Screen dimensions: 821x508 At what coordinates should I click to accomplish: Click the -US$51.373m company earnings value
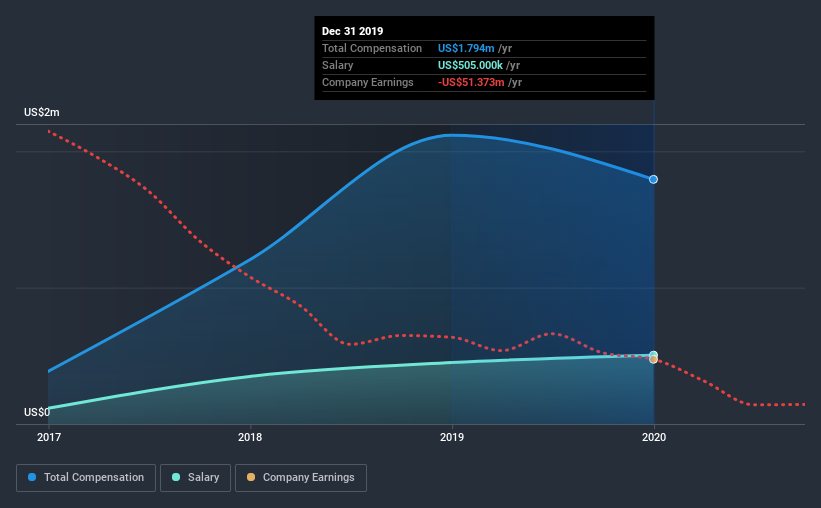471,82
